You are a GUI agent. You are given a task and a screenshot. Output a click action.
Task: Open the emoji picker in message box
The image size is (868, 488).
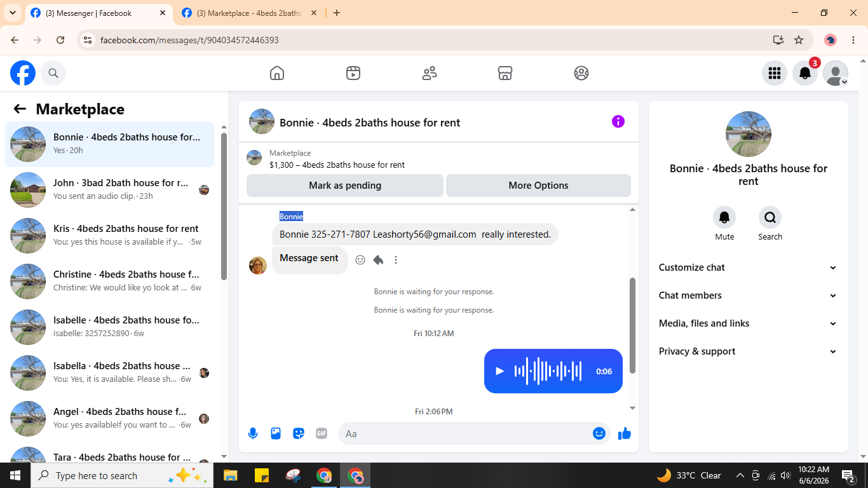599,433
